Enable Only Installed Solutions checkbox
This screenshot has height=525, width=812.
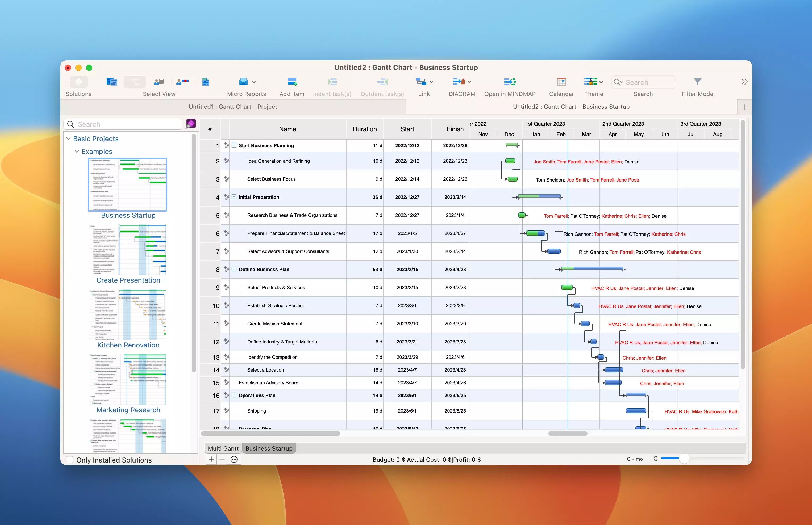(70, 460)
